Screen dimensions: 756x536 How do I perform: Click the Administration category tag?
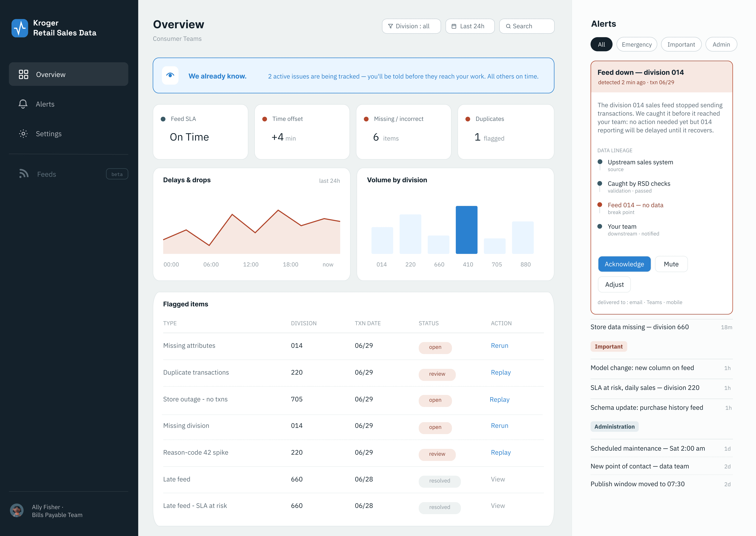pyautogui.click(x=614, y=427)
